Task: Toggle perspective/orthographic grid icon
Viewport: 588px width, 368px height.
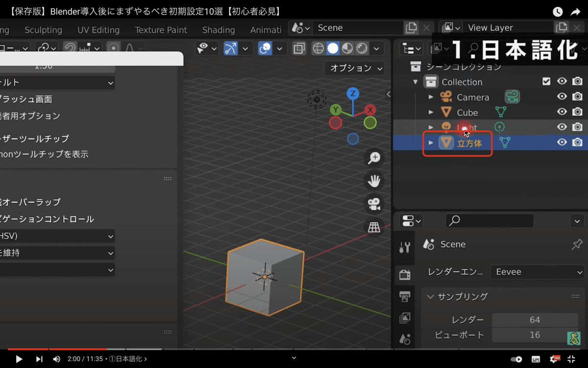Action: pyautogui.click(x=374, y=227)
